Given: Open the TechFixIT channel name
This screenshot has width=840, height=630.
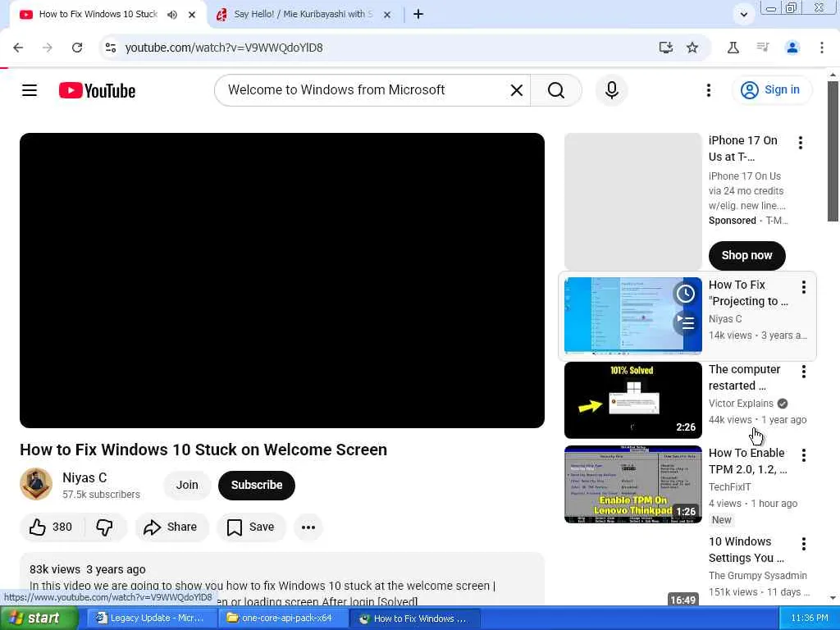Looking at the screenshot, I should click(x=729, y=487).
